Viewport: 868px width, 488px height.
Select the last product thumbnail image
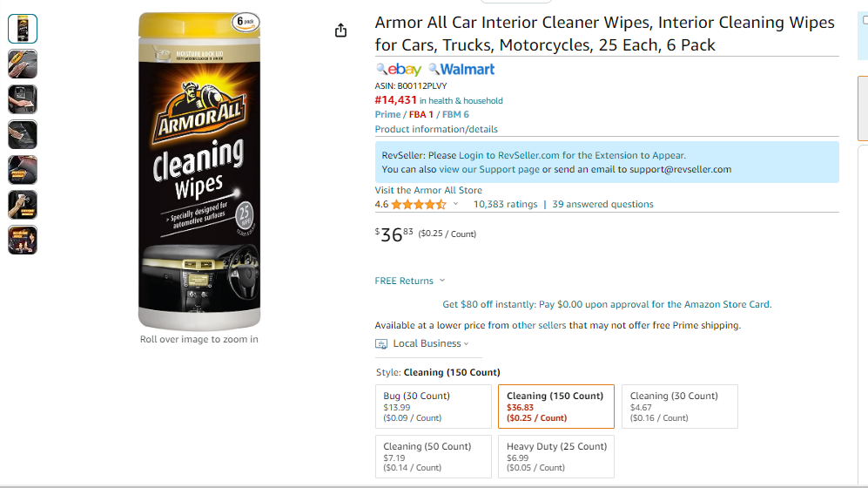click(x=23, y=240)
